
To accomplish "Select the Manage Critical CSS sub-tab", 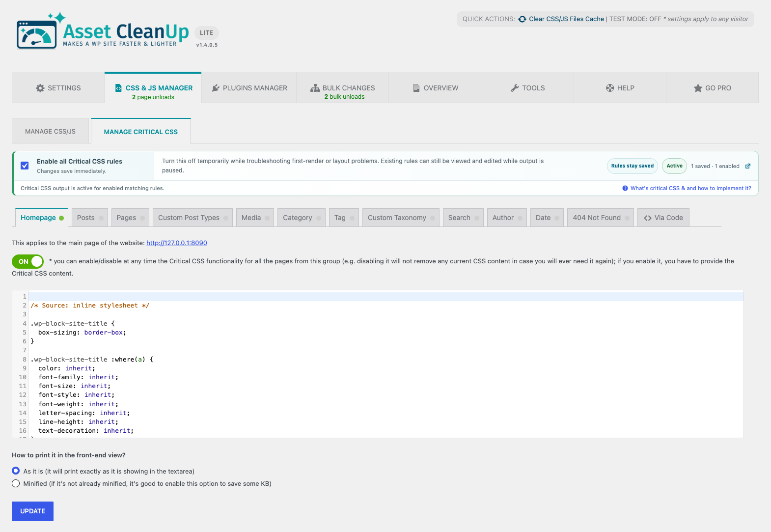I will tap(141, 132).
